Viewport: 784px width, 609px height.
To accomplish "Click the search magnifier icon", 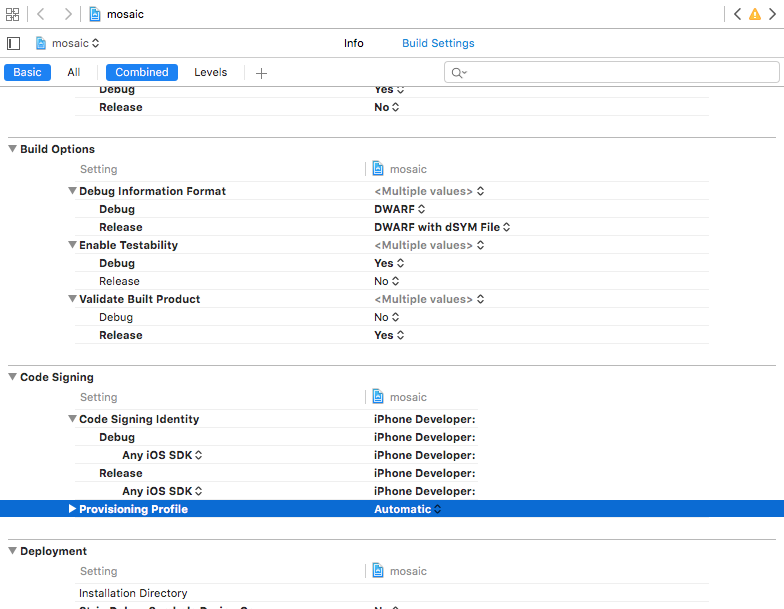I will click(x=458, y=73).
